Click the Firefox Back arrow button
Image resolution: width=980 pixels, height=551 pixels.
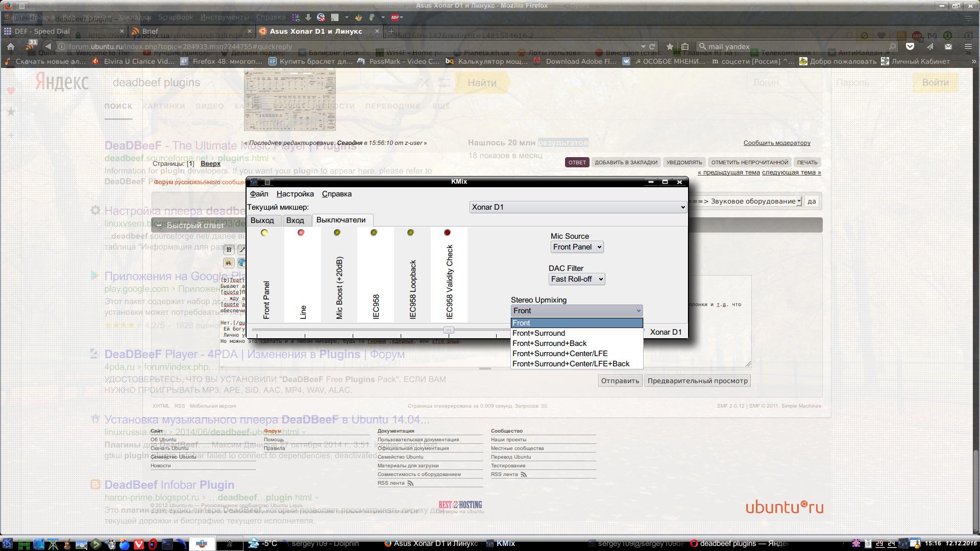click(48, 46)
